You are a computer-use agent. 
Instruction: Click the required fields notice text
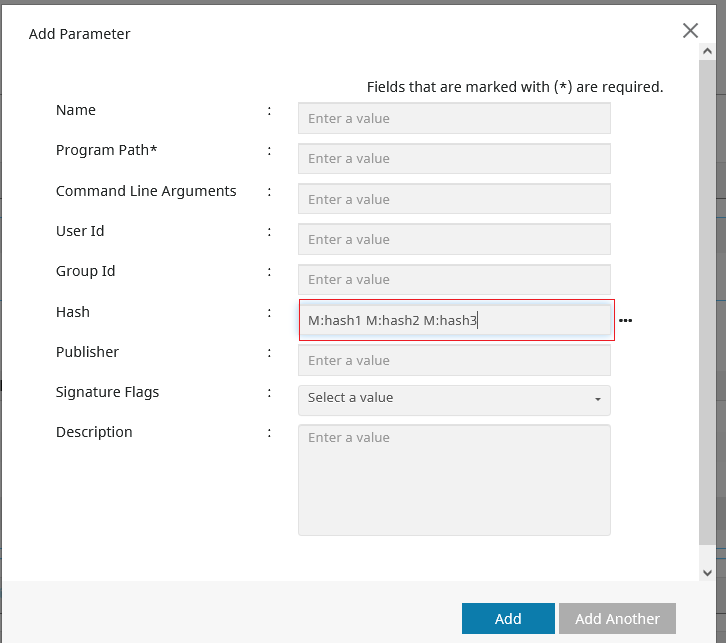click(515, 87)
